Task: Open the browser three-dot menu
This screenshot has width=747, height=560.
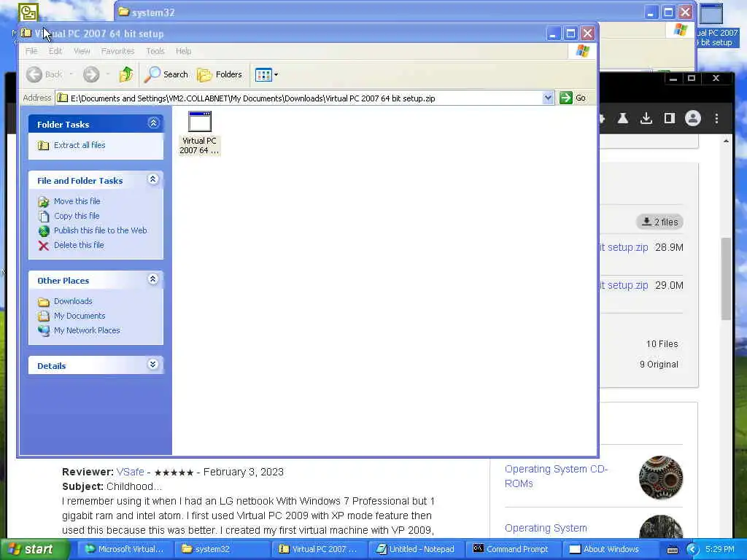Action: tap(716, 118)
